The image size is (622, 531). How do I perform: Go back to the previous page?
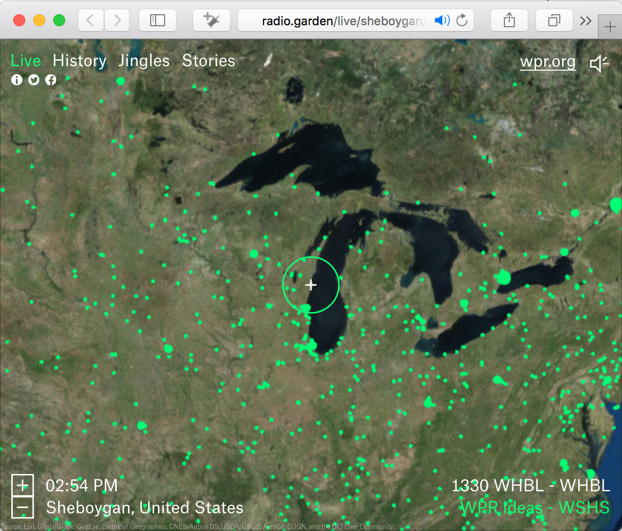[x=91, y=20]
